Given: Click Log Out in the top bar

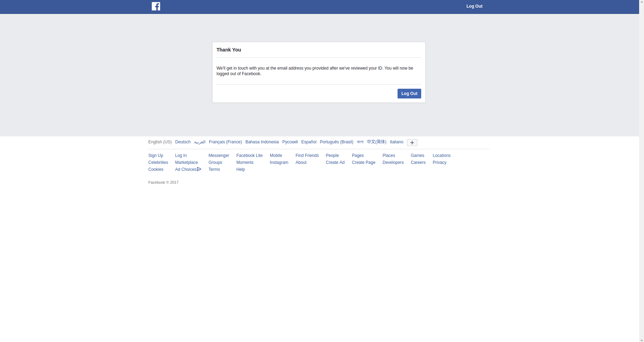Looking at the screenshot, I should tap(474, 6).
